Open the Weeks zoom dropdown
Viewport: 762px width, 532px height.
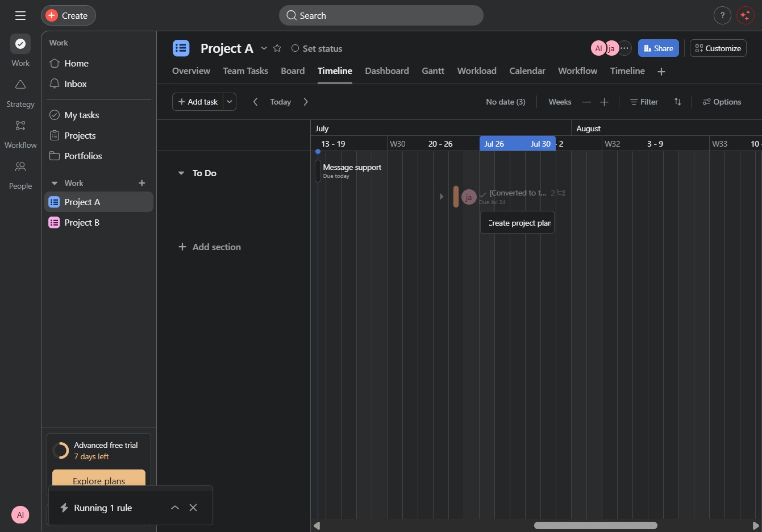click(560, 102)
